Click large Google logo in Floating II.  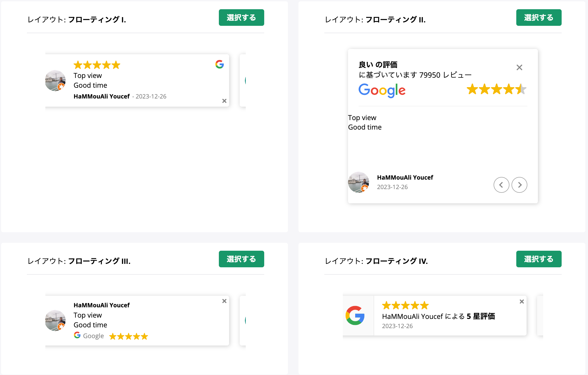[382, 90]
